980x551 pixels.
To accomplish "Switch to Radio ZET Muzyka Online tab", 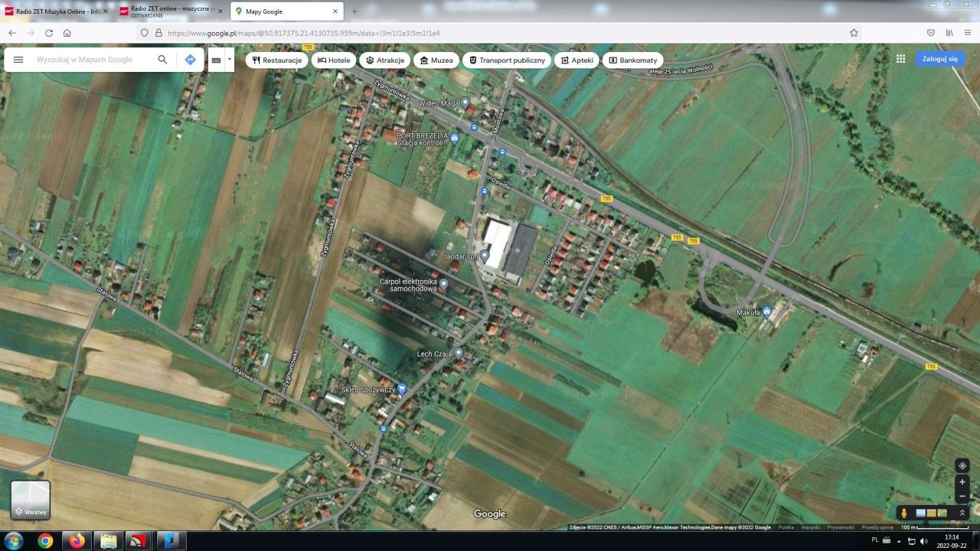I will click(55, 11).
